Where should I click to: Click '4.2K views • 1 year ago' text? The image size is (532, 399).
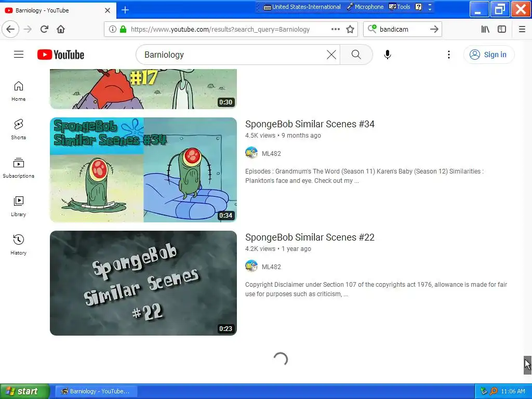[278, 249]
